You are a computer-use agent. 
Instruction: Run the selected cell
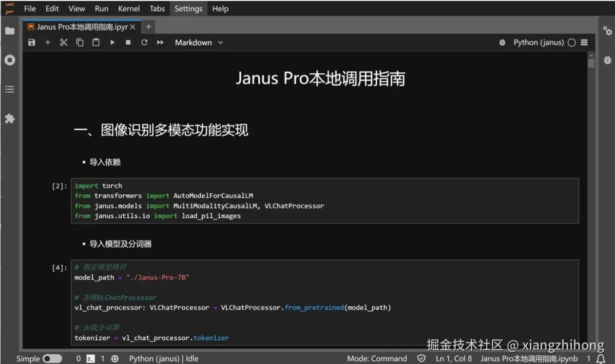(x=112, y=43)
